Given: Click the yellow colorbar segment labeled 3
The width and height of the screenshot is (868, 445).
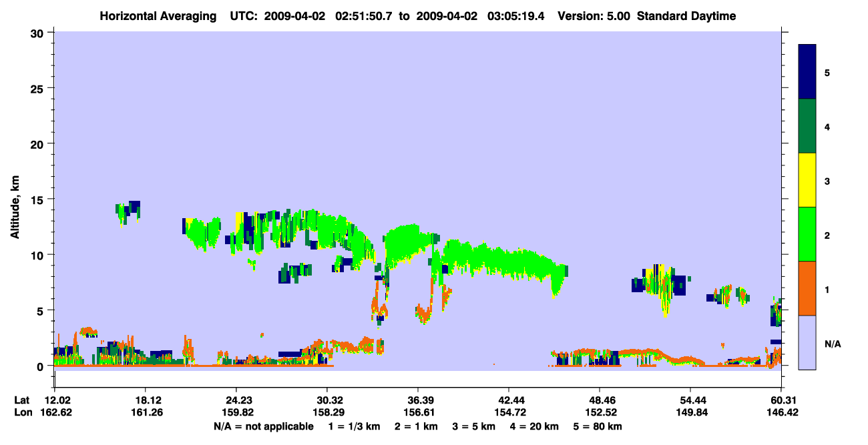Looking at the screenshot, I should tap(807, 180).
